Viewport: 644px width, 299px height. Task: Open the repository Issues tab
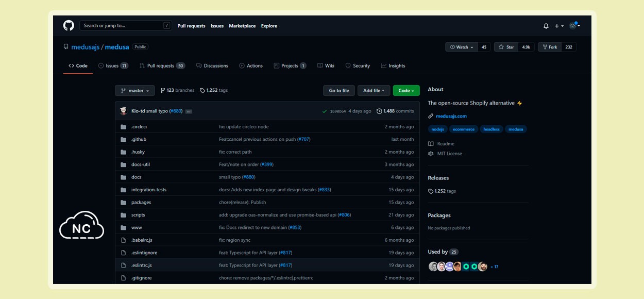click(113, 66)
